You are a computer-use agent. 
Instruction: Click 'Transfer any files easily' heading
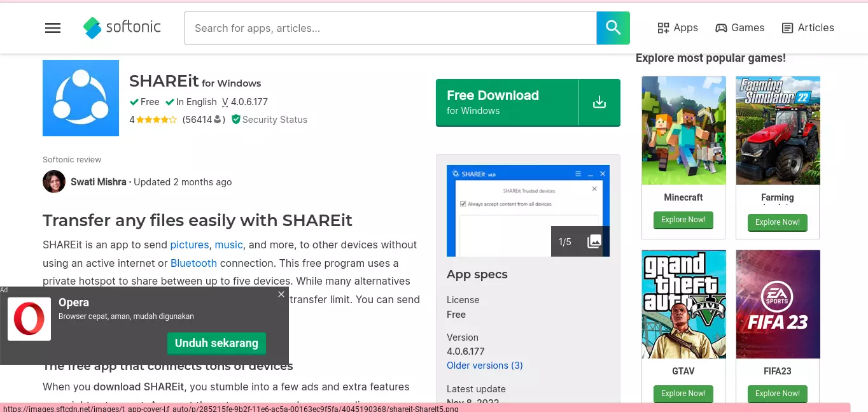pyautogui.click(x=197, y=221)
